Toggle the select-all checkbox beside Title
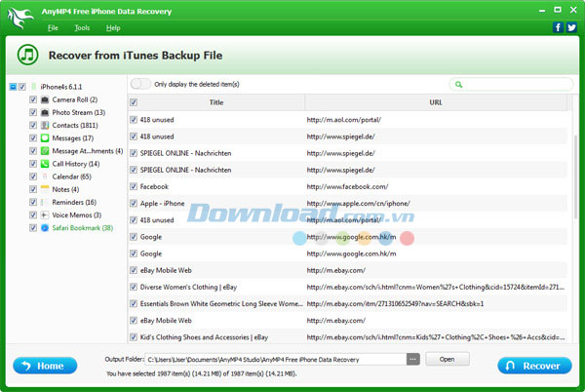Viewport: 585px width, 392px height. (x=134, y=102)
